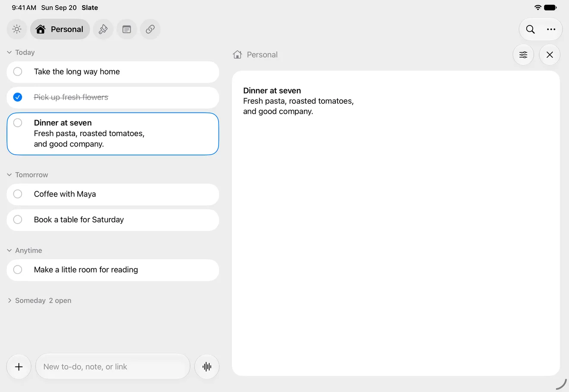569x392 pixels.
Task: Select Book a table for Saturday text
Action: point(79,220)
